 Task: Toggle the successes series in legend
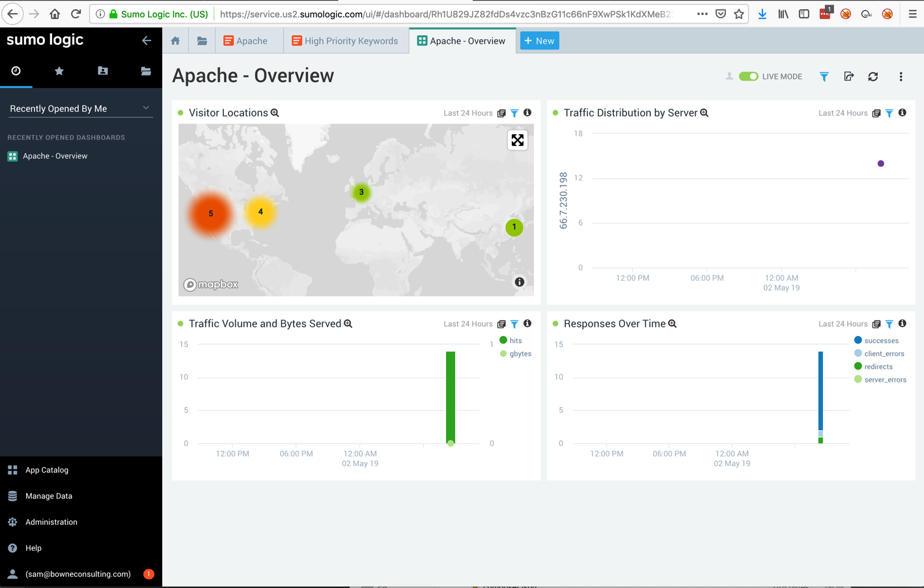pos(880,341)
